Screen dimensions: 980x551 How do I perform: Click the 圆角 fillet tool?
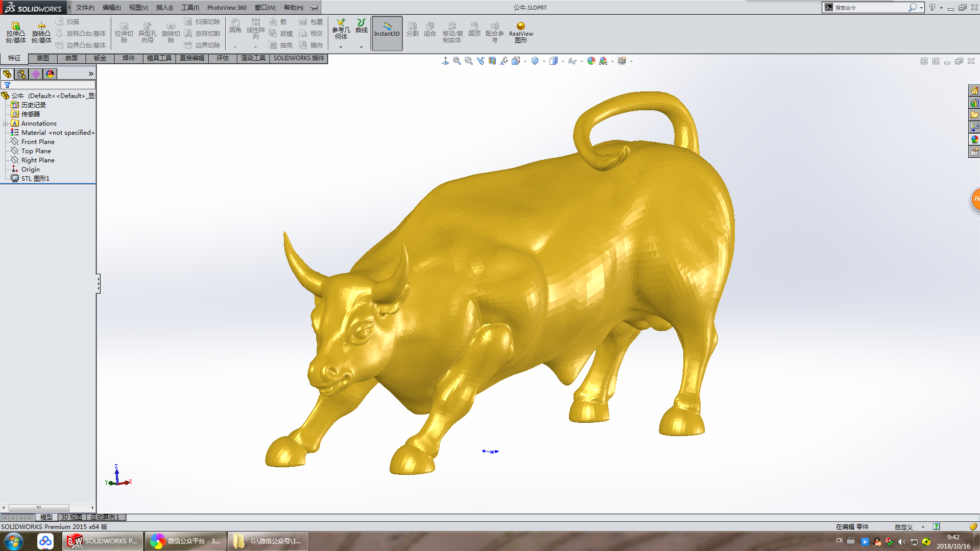coord(235,26)
